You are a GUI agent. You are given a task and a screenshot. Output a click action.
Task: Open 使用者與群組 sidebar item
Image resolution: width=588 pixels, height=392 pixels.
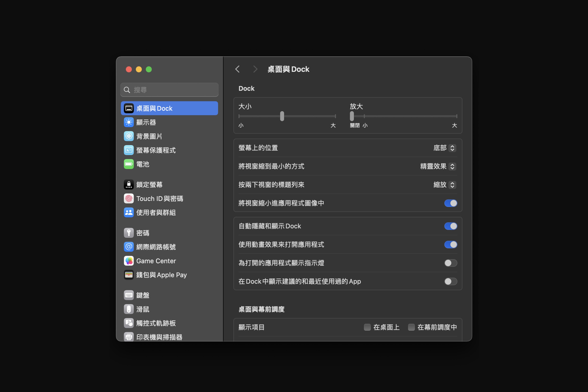point(156,213)
